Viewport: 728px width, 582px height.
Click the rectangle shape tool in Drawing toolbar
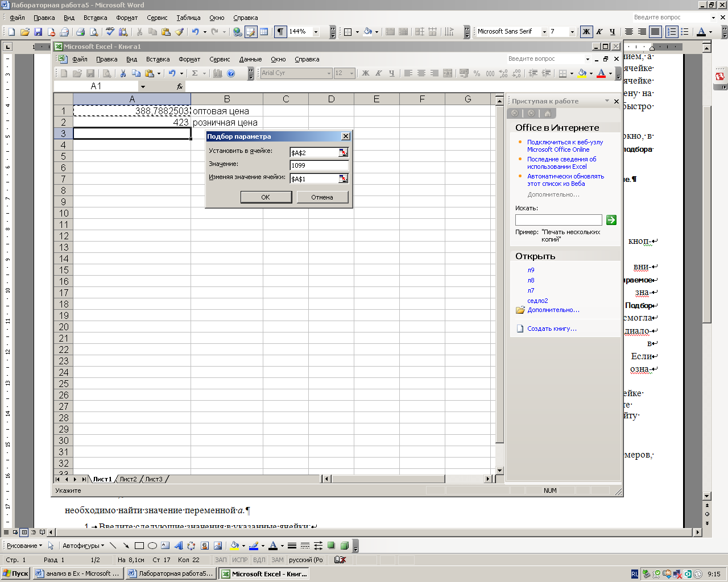coord(139,546)
